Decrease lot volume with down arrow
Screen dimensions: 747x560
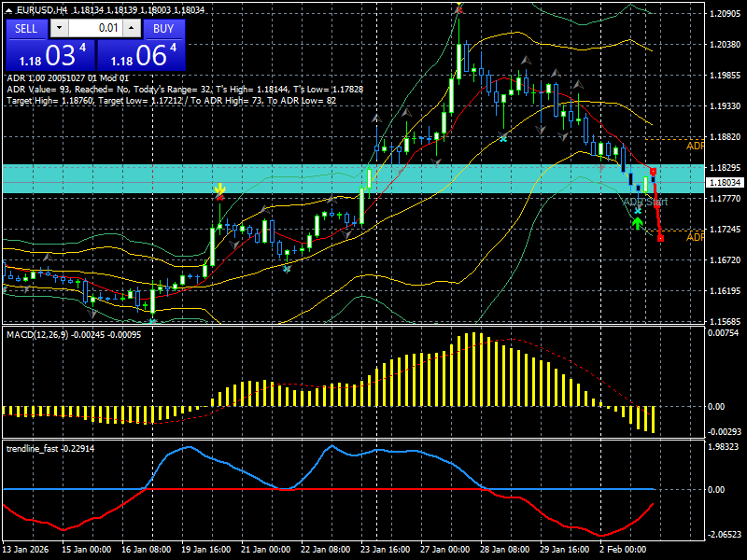pyautogui.click(x=59, y=28)
